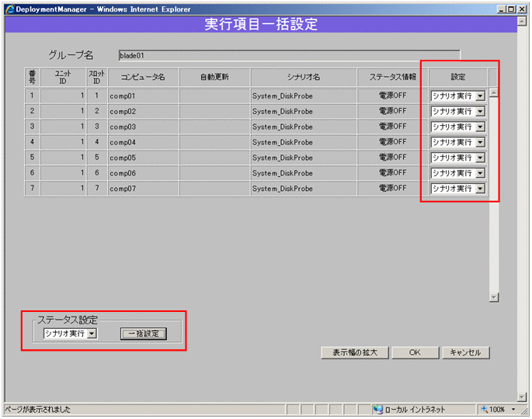
Task: Select the comp06 computer name cell
Action: (144, 173)
